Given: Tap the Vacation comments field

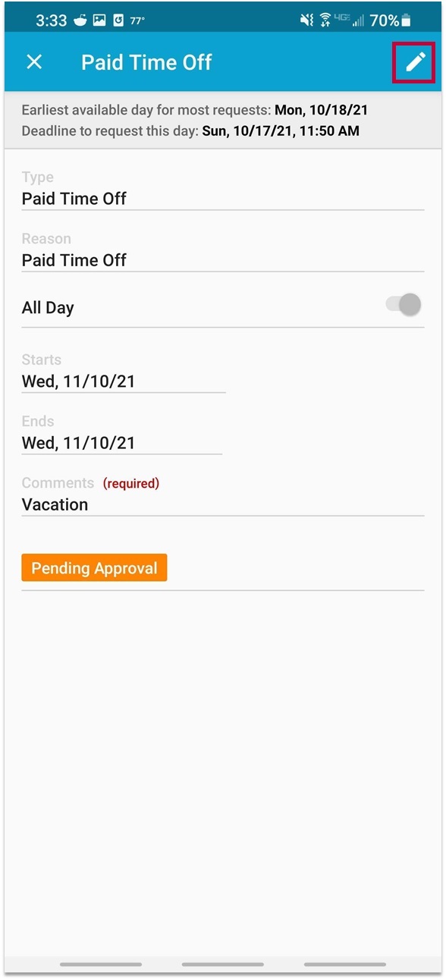Looking at the screenshot, I should tap(223, 504).
